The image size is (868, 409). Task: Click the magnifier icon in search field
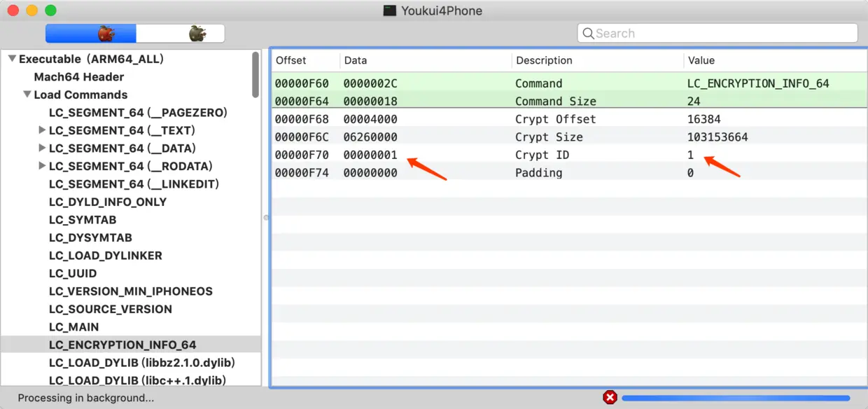(588, 33)
